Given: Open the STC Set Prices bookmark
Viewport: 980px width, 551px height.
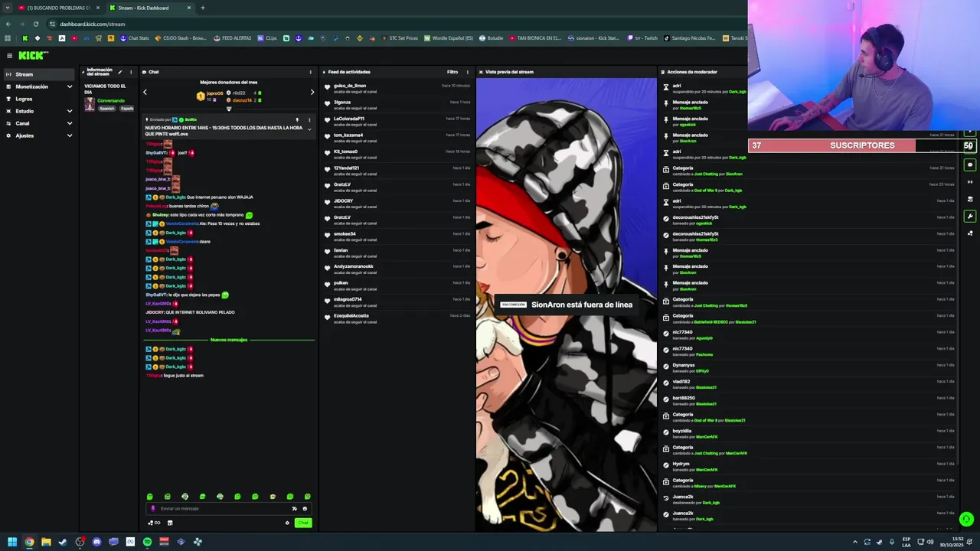Looking at the screenshot, I should point(400,38).
